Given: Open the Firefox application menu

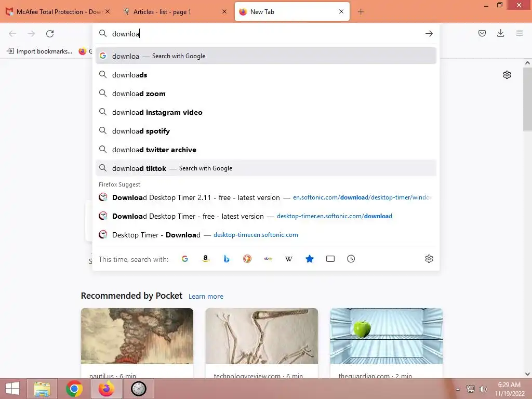Looking at the screenshot, I should pyautogui.click(x=519, y=33).
